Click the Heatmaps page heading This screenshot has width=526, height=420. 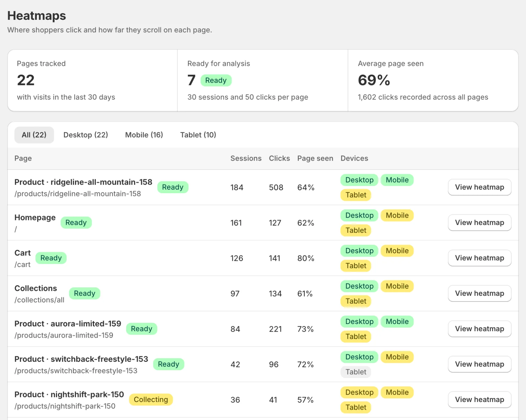click(37, 16)
